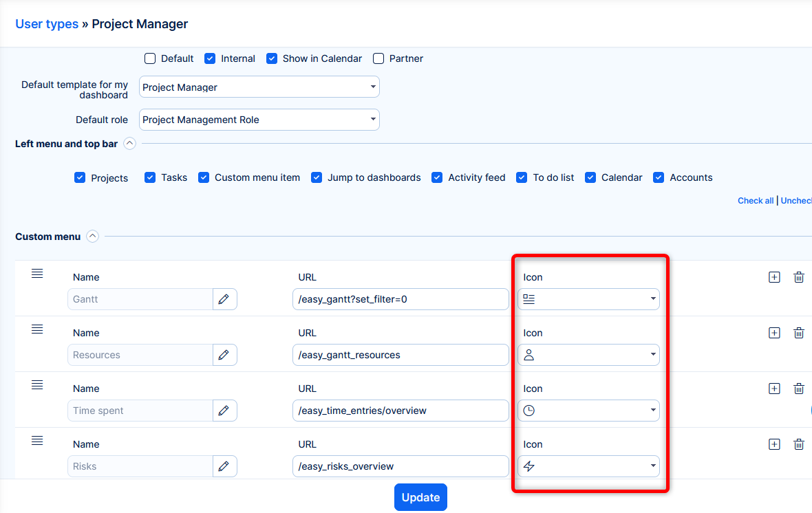
Task: Open the Default role dropdown
Action: pos(259,120)
